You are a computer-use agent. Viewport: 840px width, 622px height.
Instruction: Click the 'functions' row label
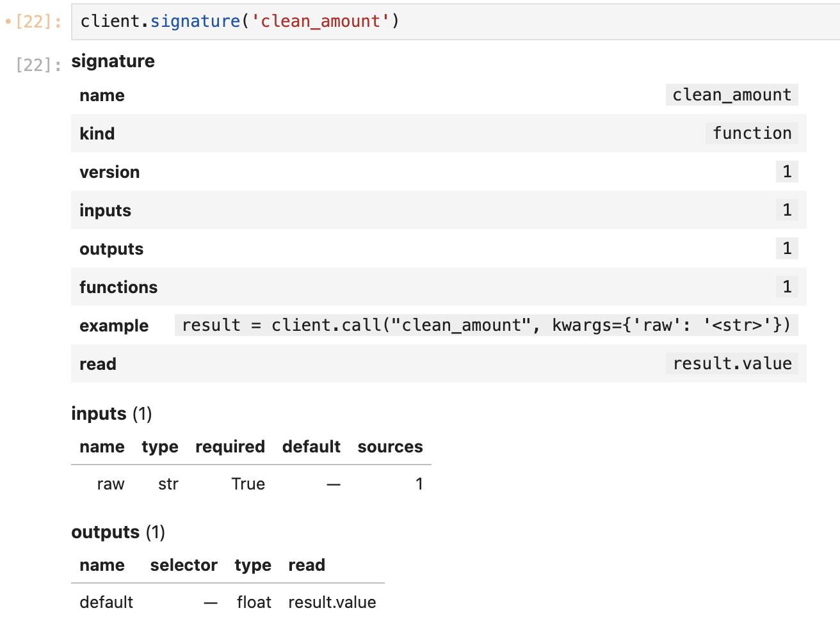click(118, 287)
